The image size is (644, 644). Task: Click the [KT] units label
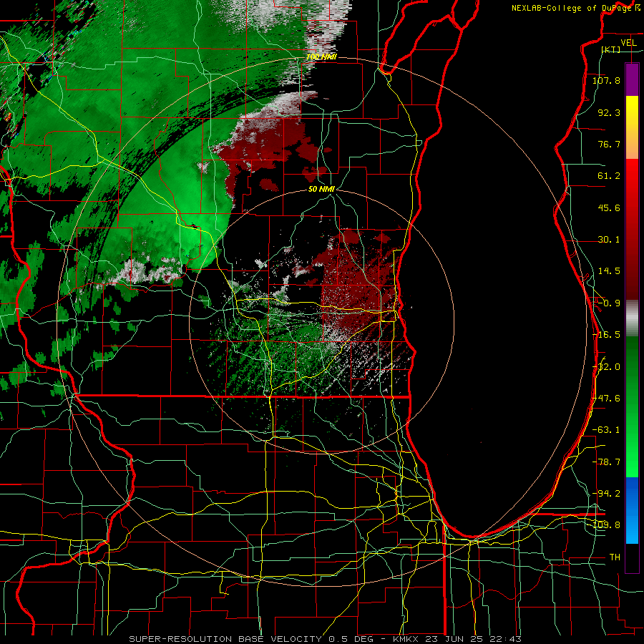click(611, 49)
